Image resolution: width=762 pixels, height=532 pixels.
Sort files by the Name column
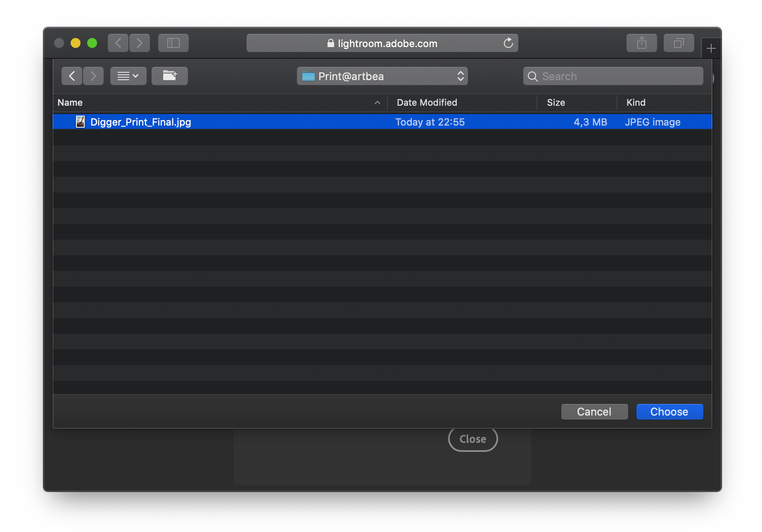(220, 102)
